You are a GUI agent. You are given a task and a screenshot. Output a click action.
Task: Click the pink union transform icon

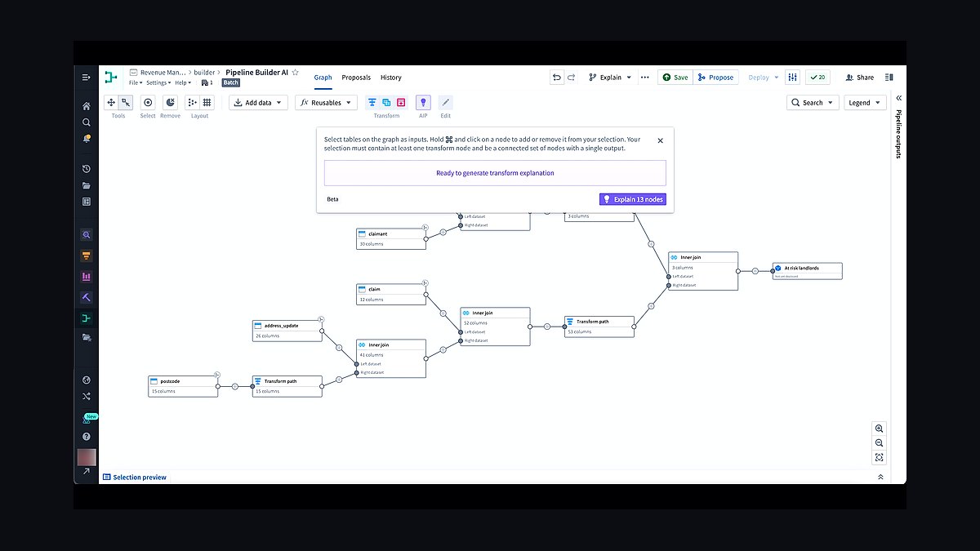pos(401,103)
